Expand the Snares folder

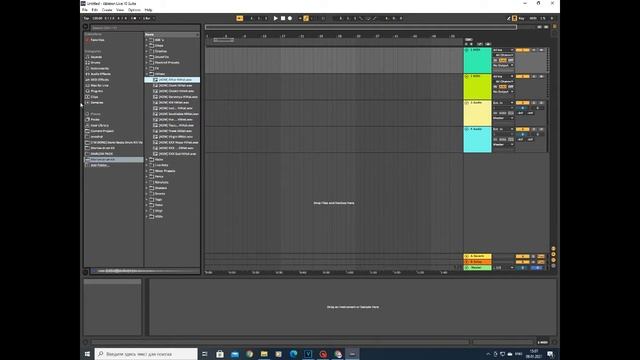(x=147, y=194)
